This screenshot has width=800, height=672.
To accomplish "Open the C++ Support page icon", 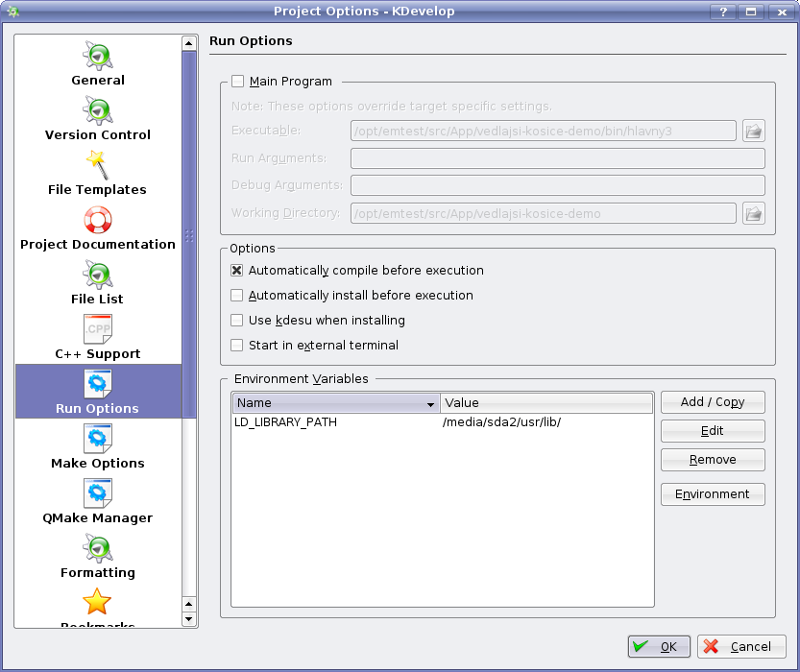I will click(98, 330).
